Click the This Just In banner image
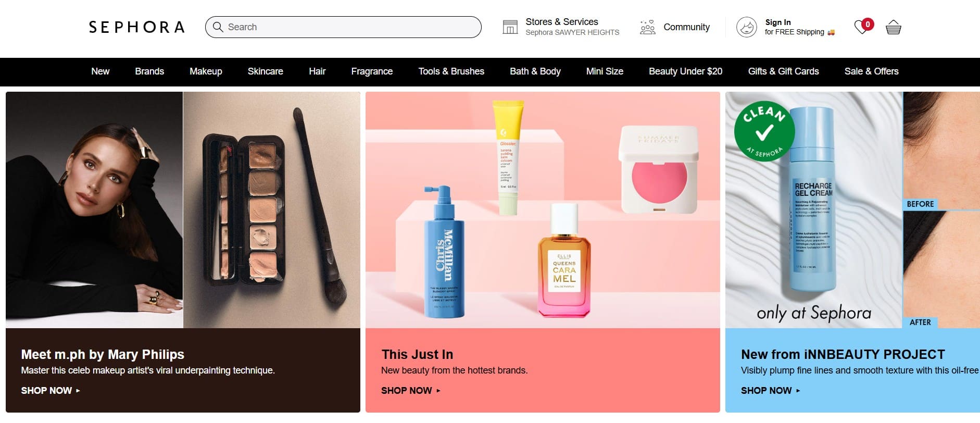The height and width of the screenshot is (423, 980). (x=543, y=210)
